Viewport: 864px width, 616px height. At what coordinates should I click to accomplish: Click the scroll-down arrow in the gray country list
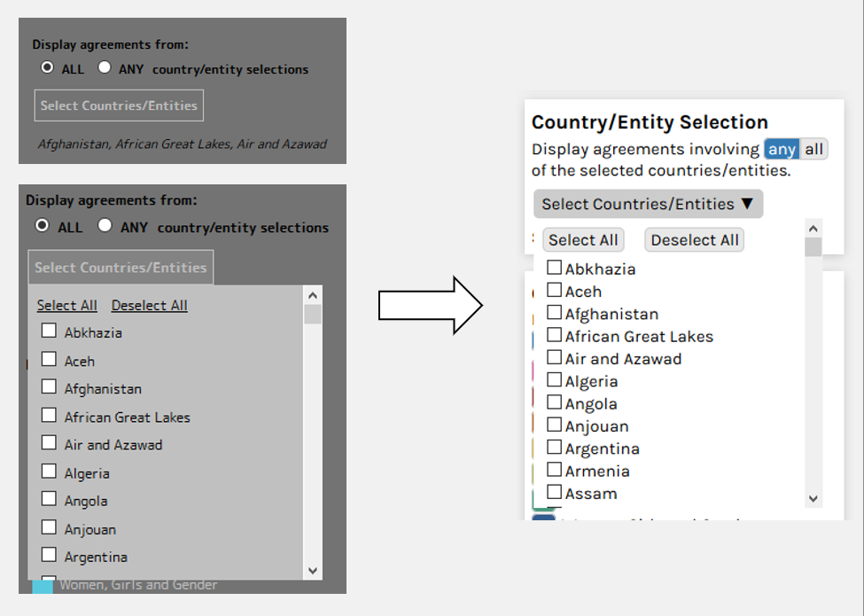[312, 571]
